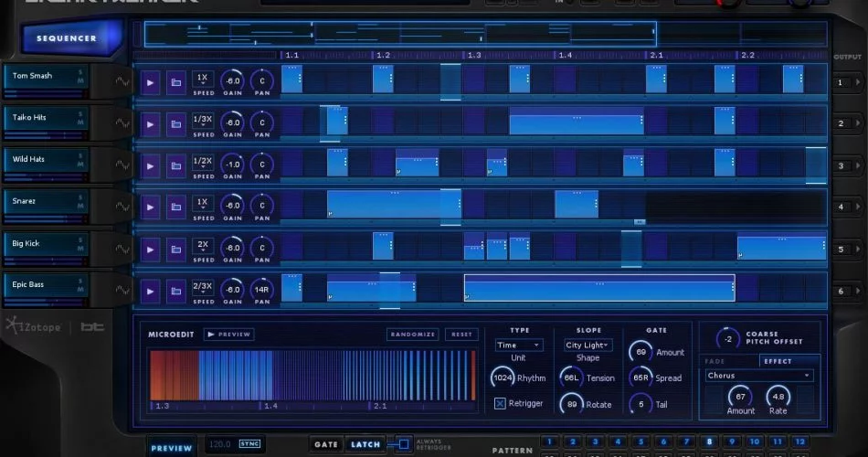Play the Big Kick track preview

click(x=150, y=250)
